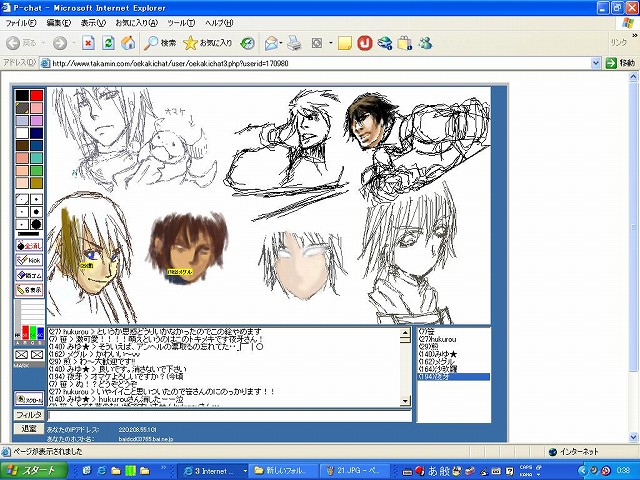Open the Search (検索) magnifier

click(160, 43)
